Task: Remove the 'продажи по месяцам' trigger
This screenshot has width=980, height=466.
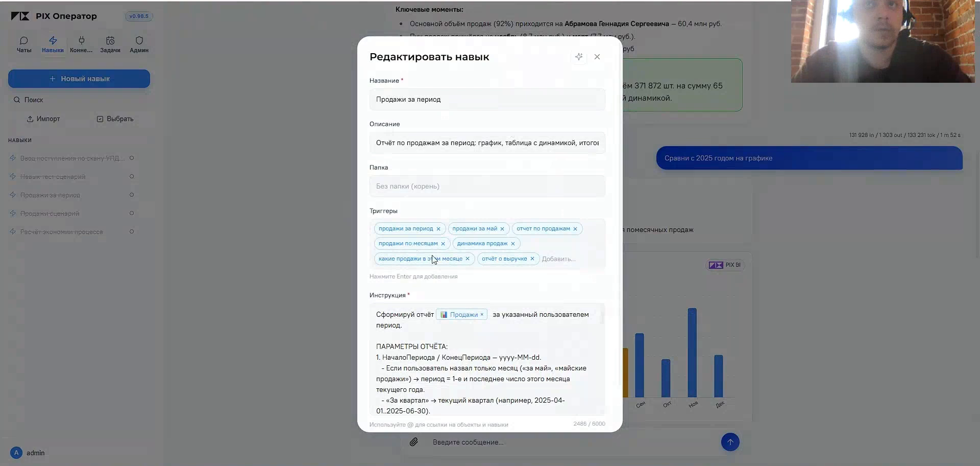Action: point(443,244)
